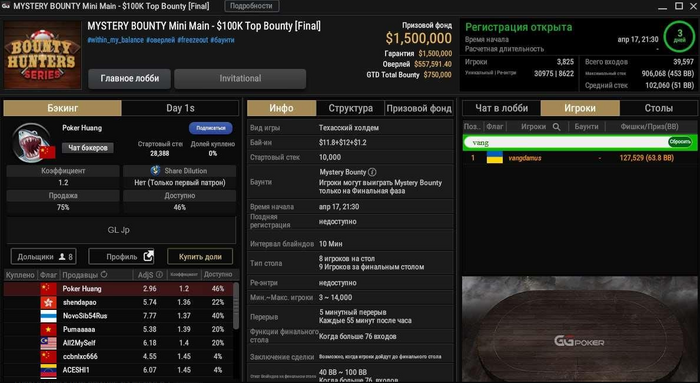Click the AdjS value 7.77 for NovoSib54Rus
The height and width of the screenshot is (383, 700).
[150, 316]
